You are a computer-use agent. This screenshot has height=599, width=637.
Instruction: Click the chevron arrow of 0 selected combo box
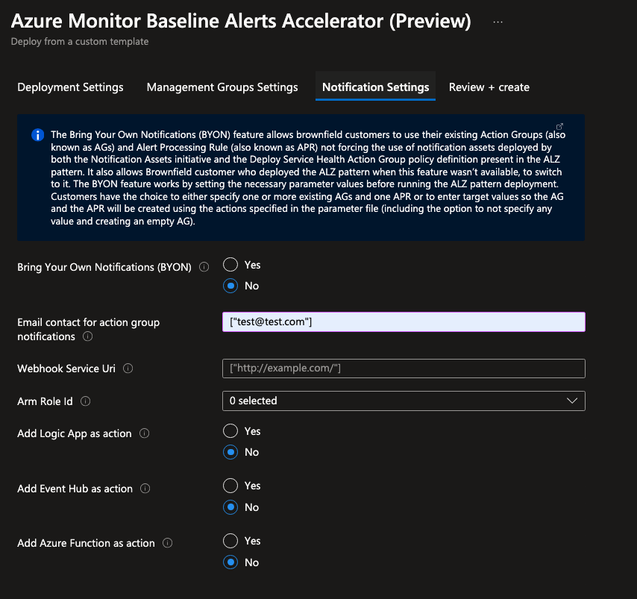(x=572, y=401)
